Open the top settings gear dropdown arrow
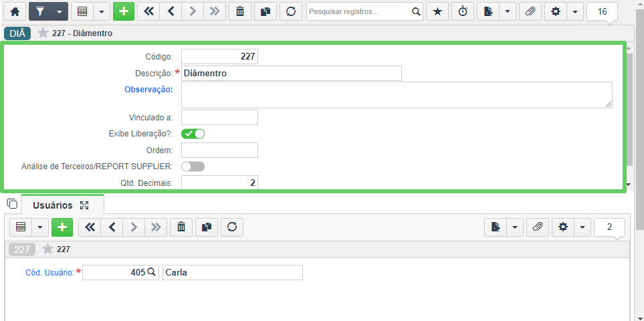The width and height of the screenshot is (644, 321). coord(575,11)
